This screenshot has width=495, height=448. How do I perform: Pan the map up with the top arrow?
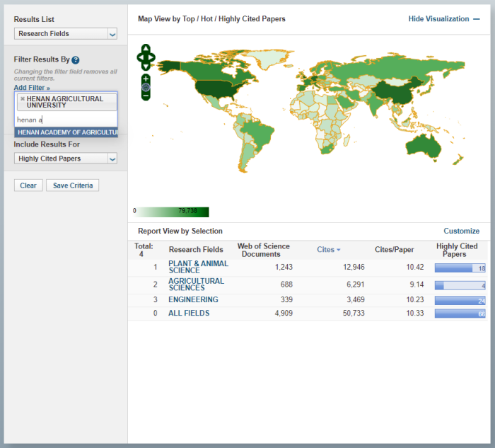click(x=146, y=48)
